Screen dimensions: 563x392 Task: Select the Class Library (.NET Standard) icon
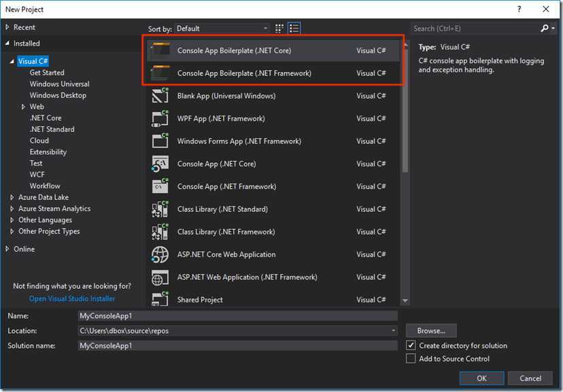pos(160,209)
